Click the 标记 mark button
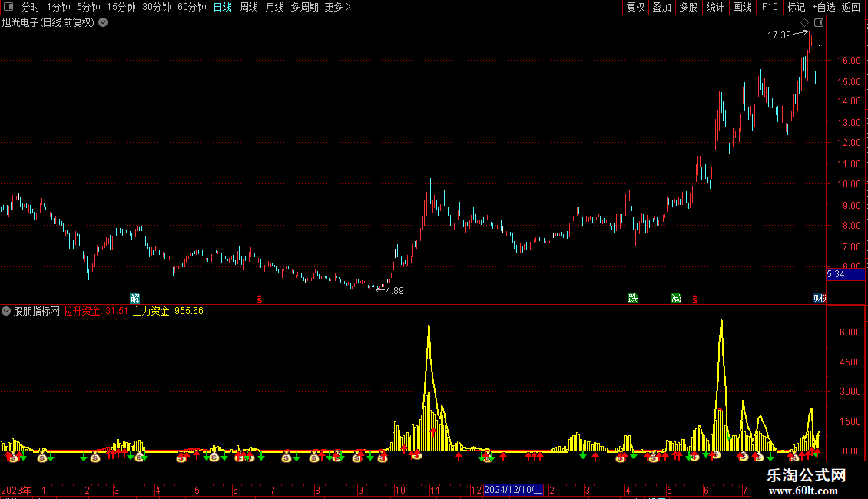Viewport: 868px width, 499px height. 796,7
